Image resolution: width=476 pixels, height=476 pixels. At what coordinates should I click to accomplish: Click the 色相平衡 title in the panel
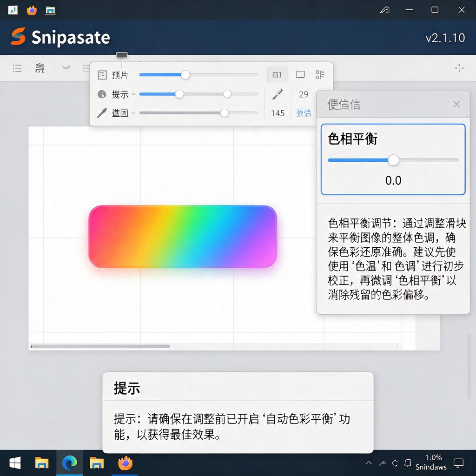[352, 139]
